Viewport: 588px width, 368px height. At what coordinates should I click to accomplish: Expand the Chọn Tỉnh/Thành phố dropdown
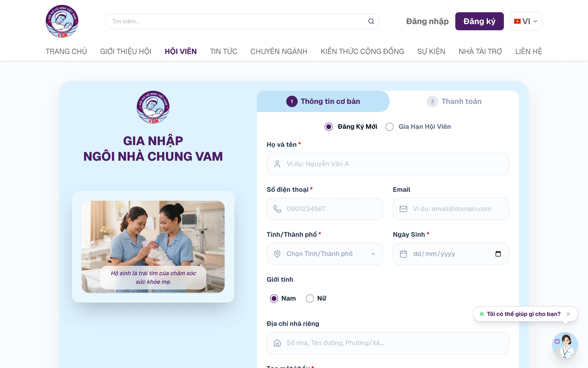pos(325,254)
